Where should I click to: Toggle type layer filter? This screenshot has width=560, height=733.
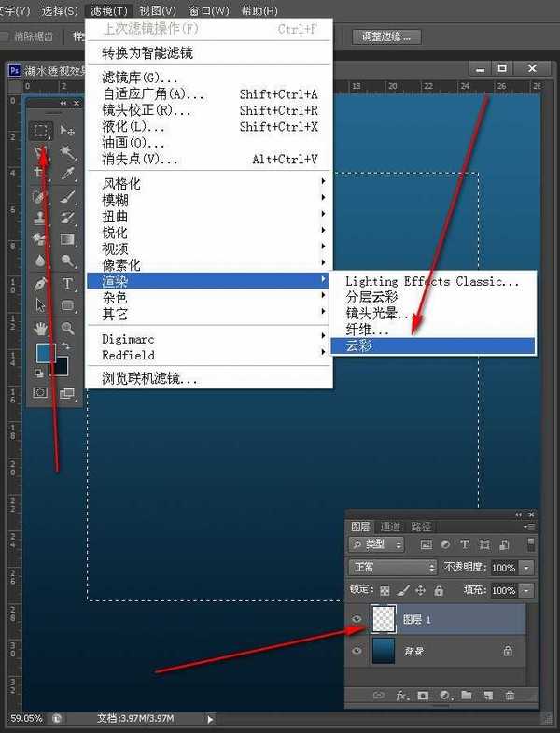[465, 544]
